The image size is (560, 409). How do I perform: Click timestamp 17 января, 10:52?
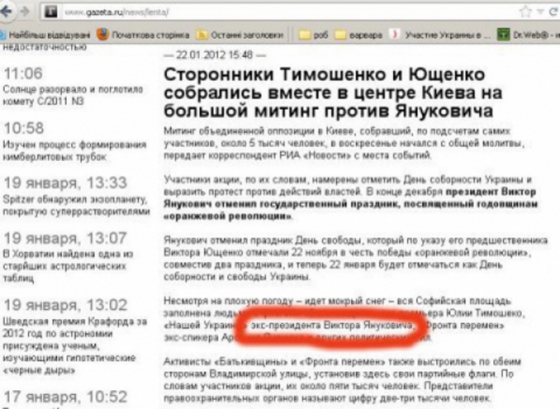point(65,396)
